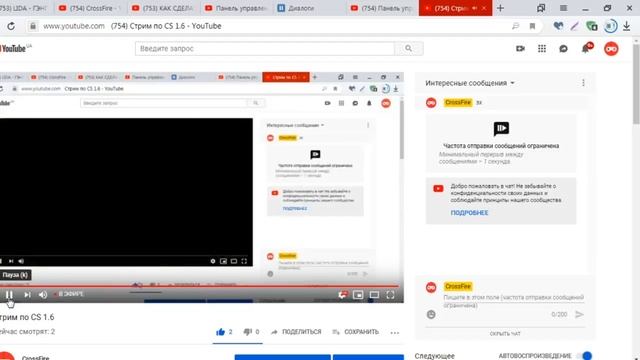640x360 pixels.
Task: Open the chat panel three-dot options
Action: pyautogui.click(x=583, y=83)
